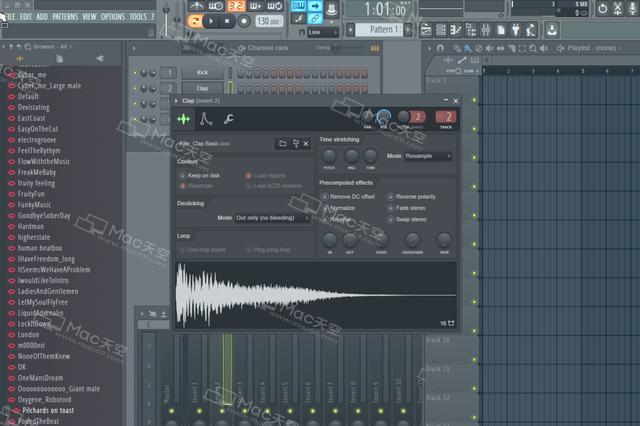Open the Pattern 1 selector
This screenshot has height=426, width=640.
379,29
